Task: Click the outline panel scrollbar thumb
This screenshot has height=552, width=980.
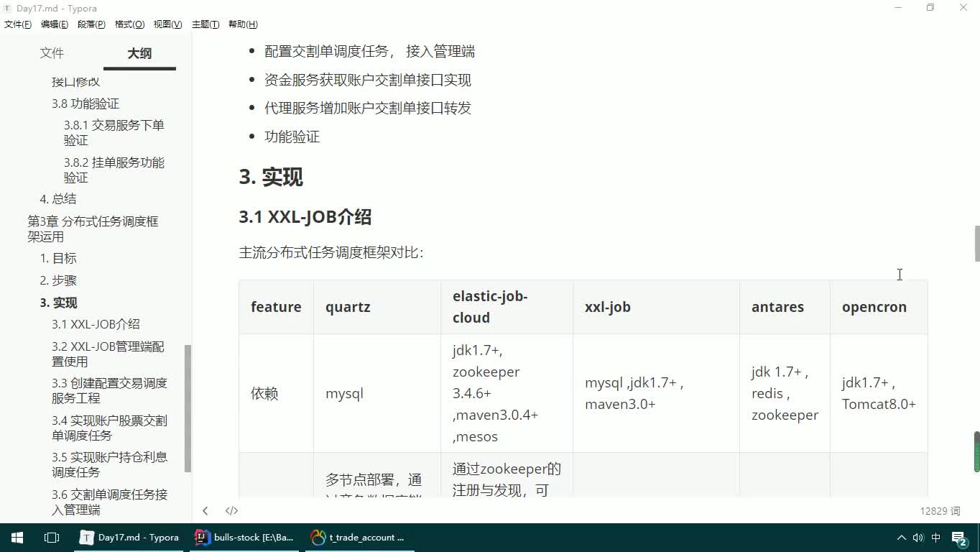Action: point(188,408)
